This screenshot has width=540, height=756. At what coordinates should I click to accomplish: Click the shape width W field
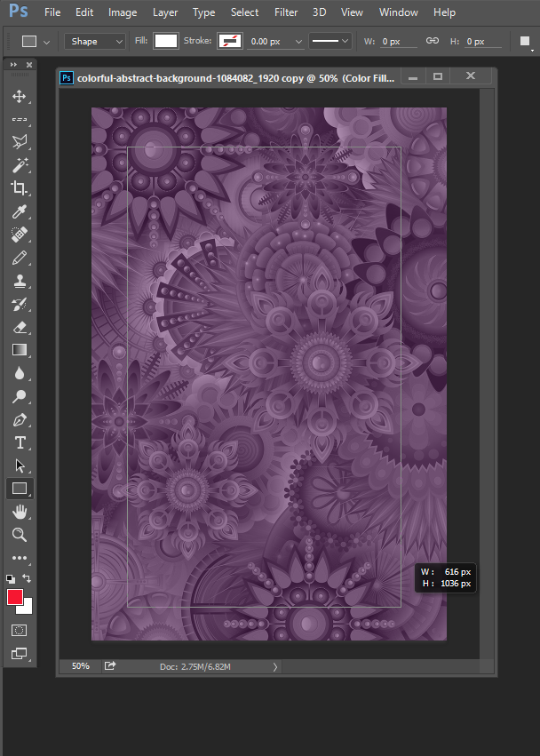[x=398, y=42]
